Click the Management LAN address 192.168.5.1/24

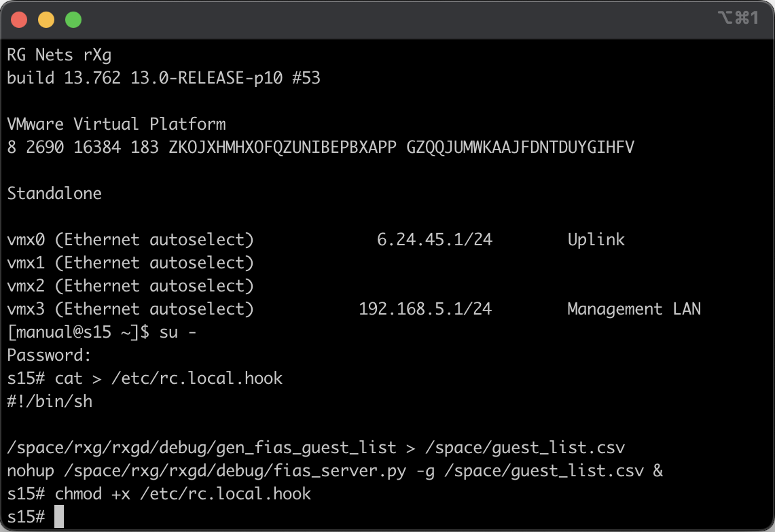(425, 309)
